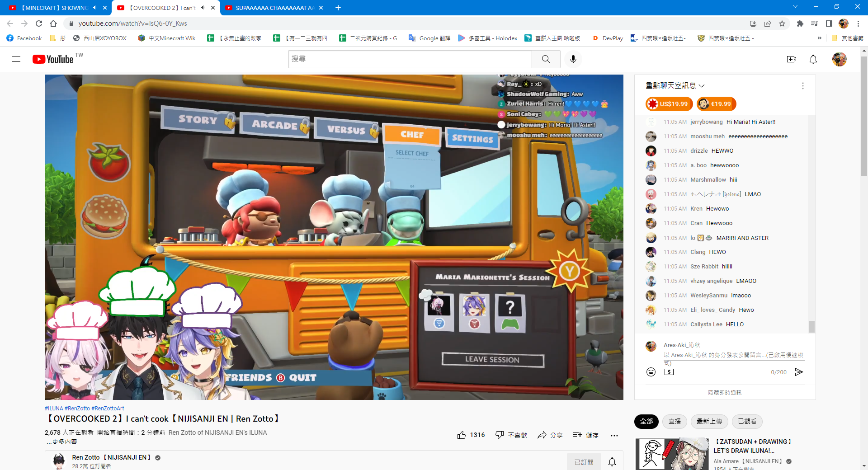Select the 已觀看 filter chip

click(x=747, y=421)
